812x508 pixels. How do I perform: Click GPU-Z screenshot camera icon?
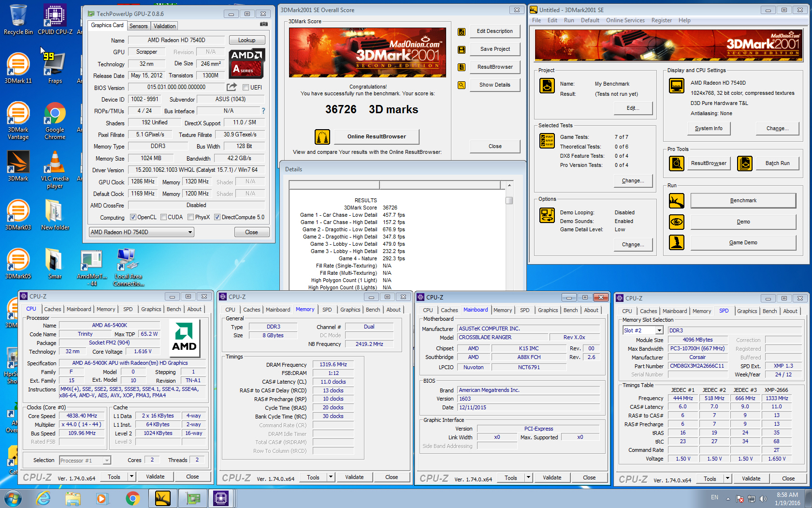coord(263,24)
